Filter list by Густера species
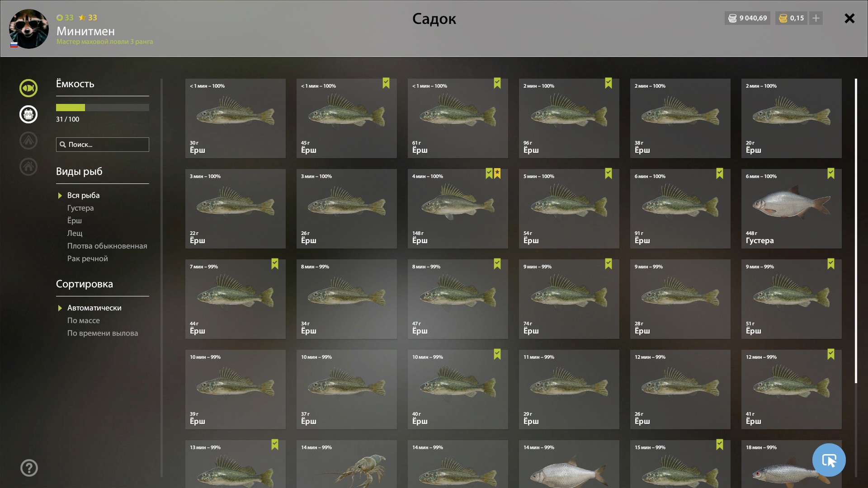 [80, 208]
